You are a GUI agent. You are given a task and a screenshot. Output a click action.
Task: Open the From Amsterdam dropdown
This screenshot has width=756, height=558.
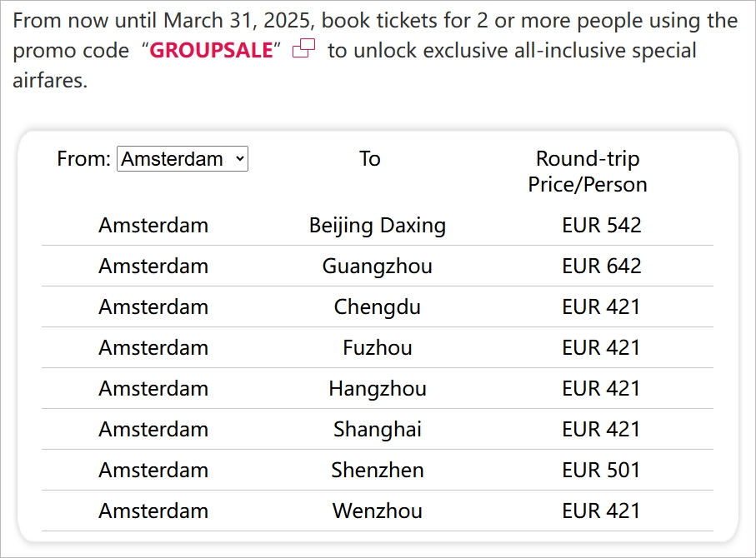[x=183, y=158]
